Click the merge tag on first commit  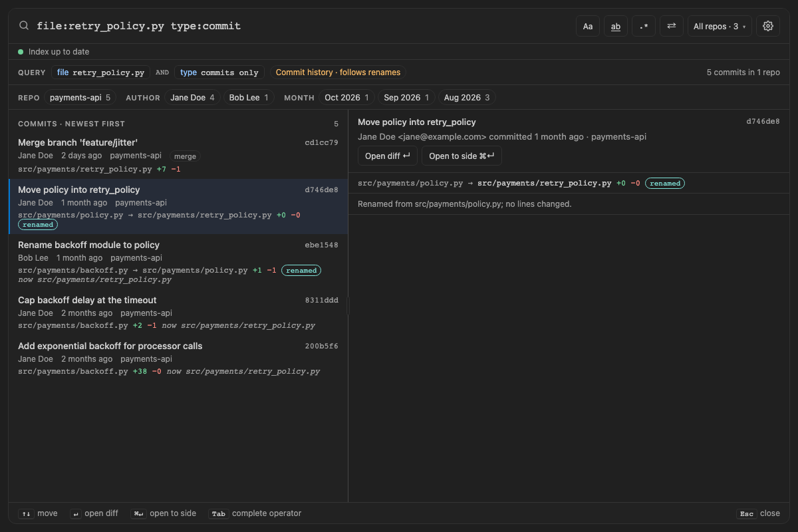[x=185, y=156]
